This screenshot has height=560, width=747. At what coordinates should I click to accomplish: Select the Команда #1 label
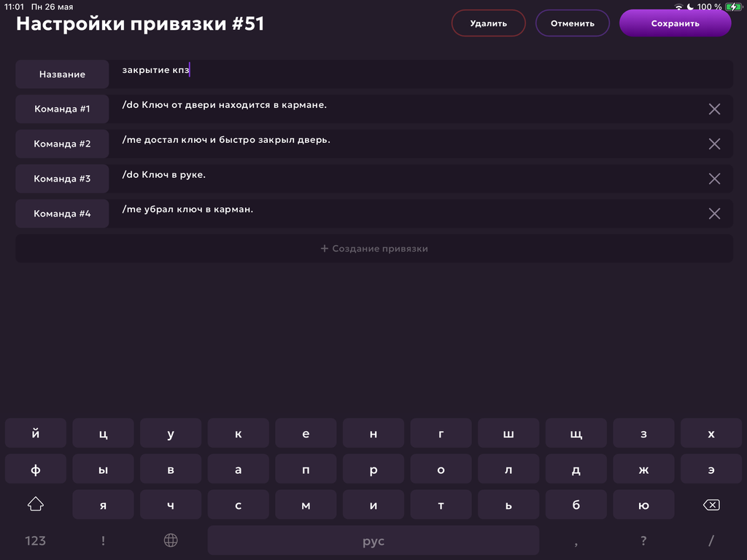(63, 109)
